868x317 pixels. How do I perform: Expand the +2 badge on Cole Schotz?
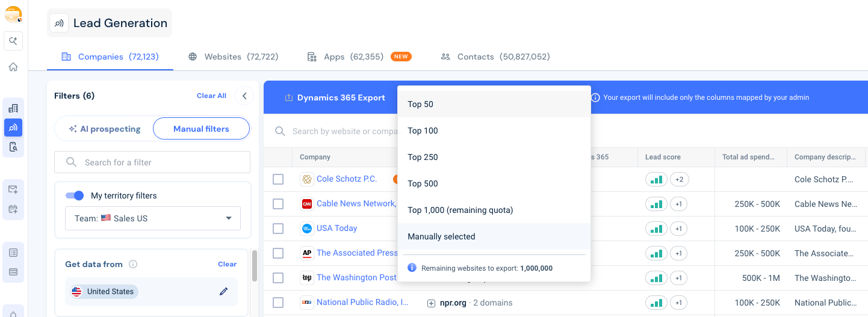[x=681, y=179]
